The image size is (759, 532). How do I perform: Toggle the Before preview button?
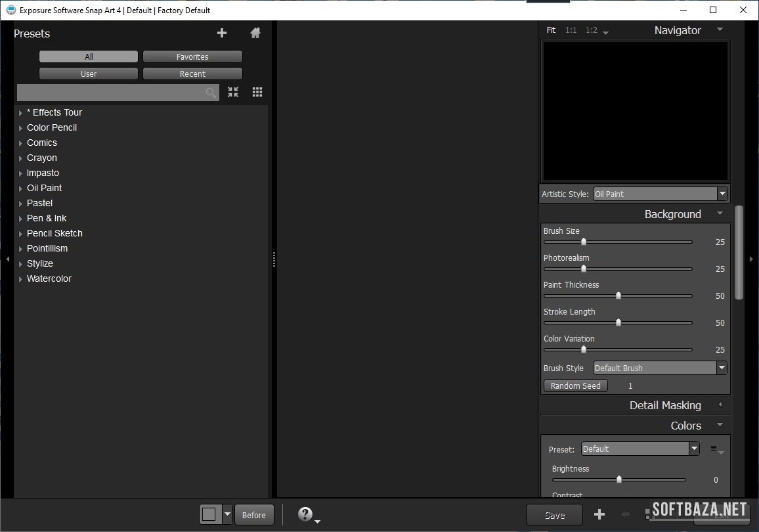point(254,515)
